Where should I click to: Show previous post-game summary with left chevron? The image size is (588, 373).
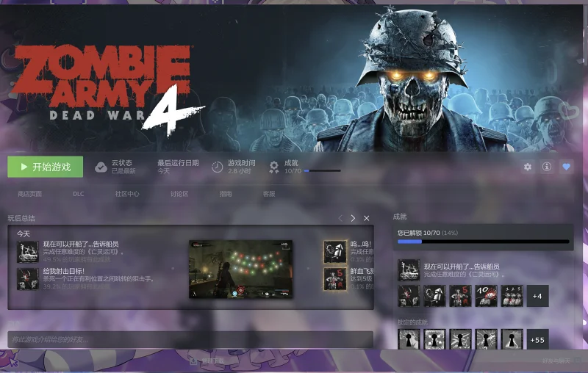click(x=340, y=218)
